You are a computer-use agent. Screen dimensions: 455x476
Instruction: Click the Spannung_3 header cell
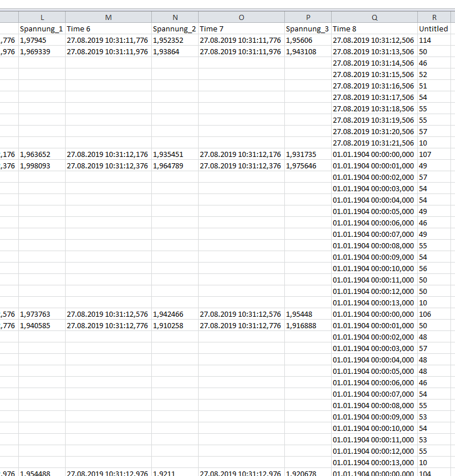coord(308,29)
